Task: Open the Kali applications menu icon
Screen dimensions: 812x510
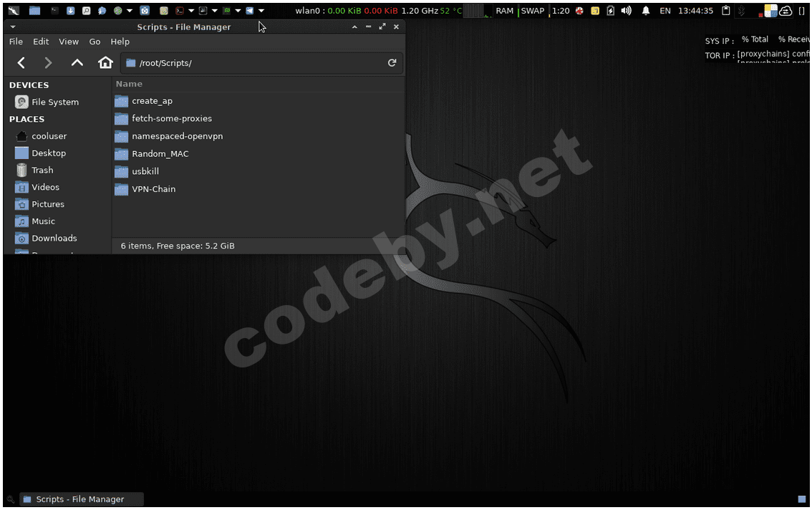Action: coord(14,10)
